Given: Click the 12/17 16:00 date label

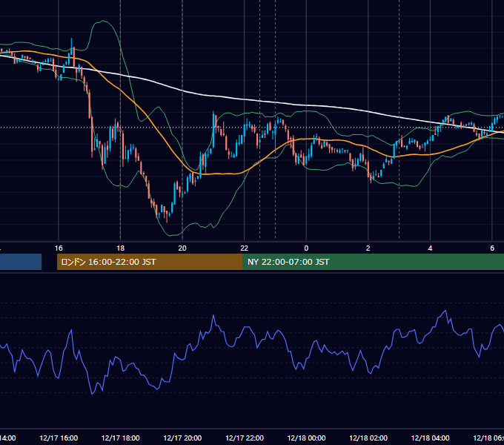Looking at the screenshot, I should click(59, 438).
